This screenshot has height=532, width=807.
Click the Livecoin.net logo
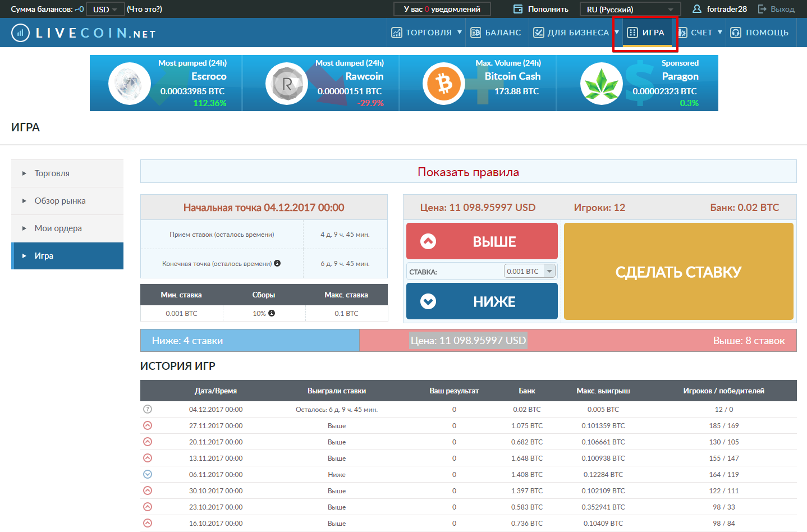click(83, 33)
